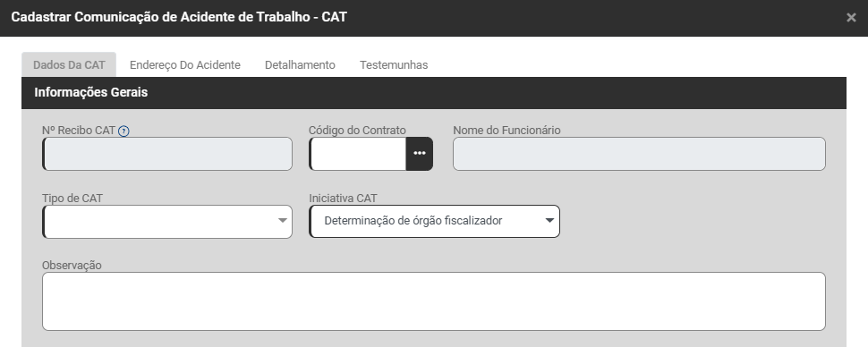
Task: Go to the Testemunhas tab
Action: [394, 64]
